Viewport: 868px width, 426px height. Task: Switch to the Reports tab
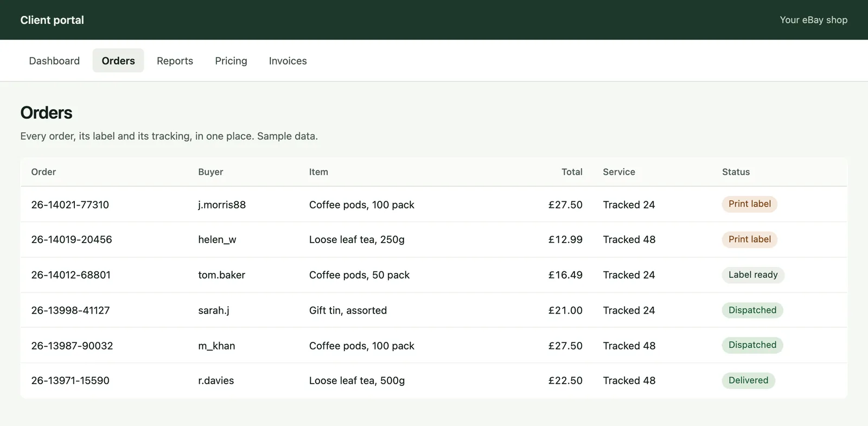point(175,61)
